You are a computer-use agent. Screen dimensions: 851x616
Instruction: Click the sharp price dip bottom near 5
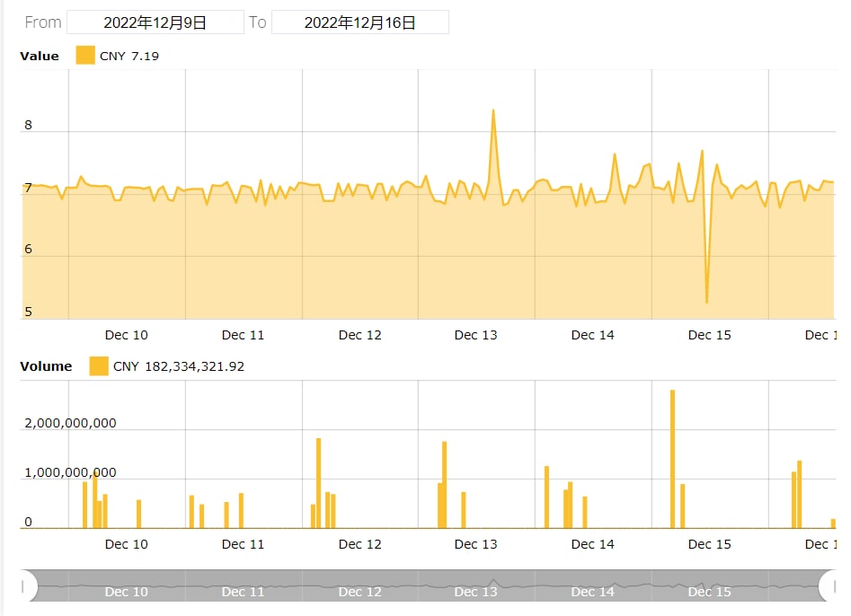click(x=707, y=302)
